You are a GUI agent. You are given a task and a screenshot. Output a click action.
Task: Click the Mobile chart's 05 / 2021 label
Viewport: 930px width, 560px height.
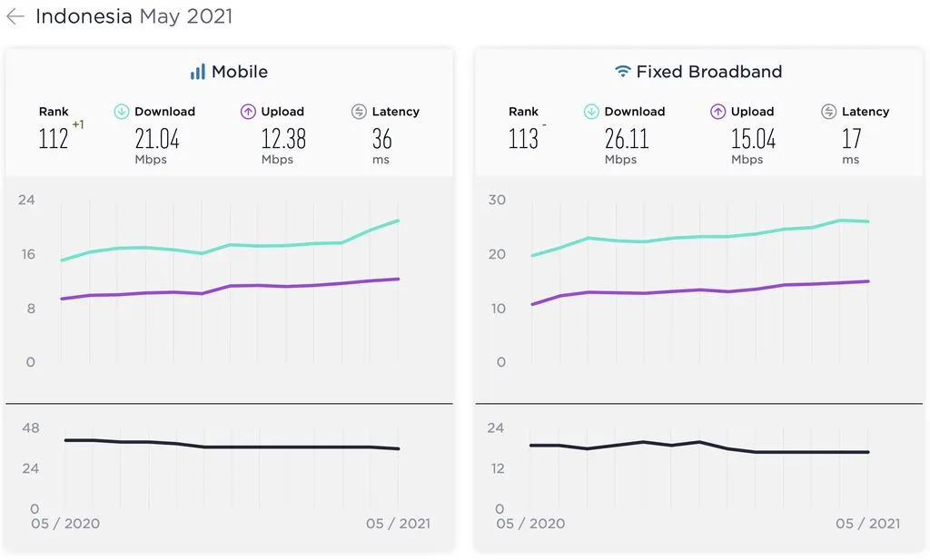tap(400, 524)
